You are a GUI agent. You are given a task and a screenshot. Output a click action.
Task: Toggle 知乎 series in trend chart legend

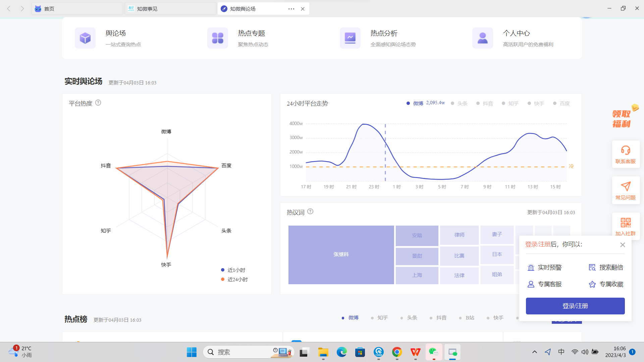pos(510,103)
